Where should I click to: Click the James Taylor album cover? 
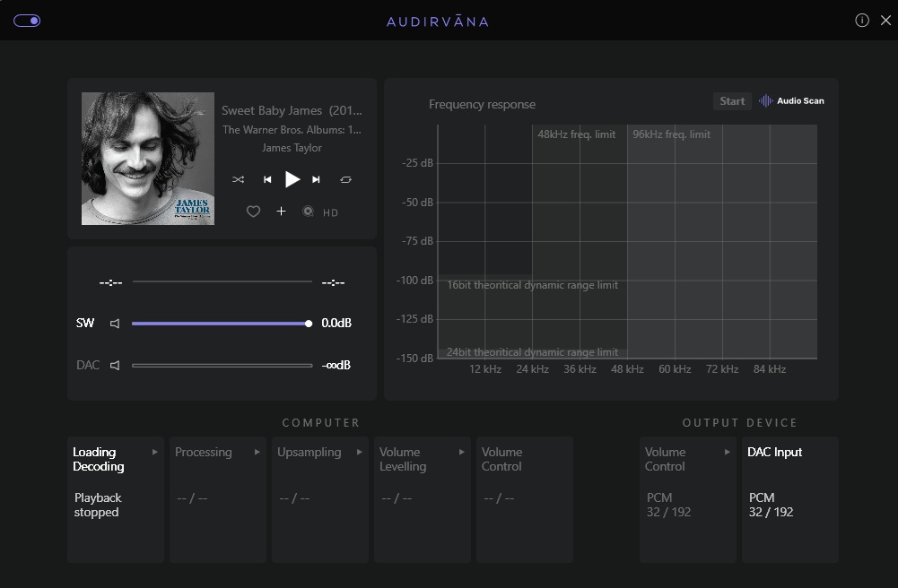coord(148,159)
